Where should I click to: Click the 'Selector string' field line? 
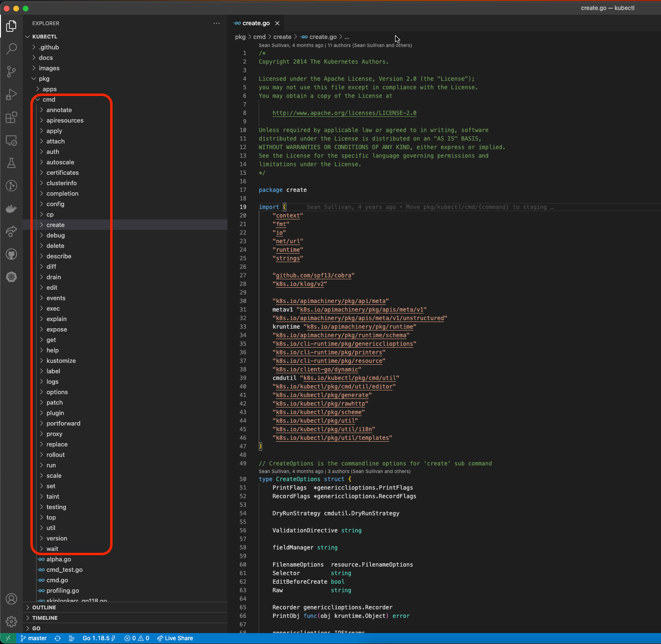[x=312, y=573]
